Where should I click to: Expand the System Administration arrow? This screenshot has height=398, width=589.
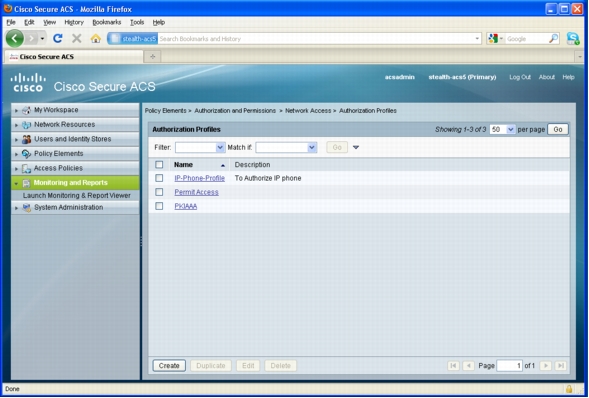tap(16, 208)
